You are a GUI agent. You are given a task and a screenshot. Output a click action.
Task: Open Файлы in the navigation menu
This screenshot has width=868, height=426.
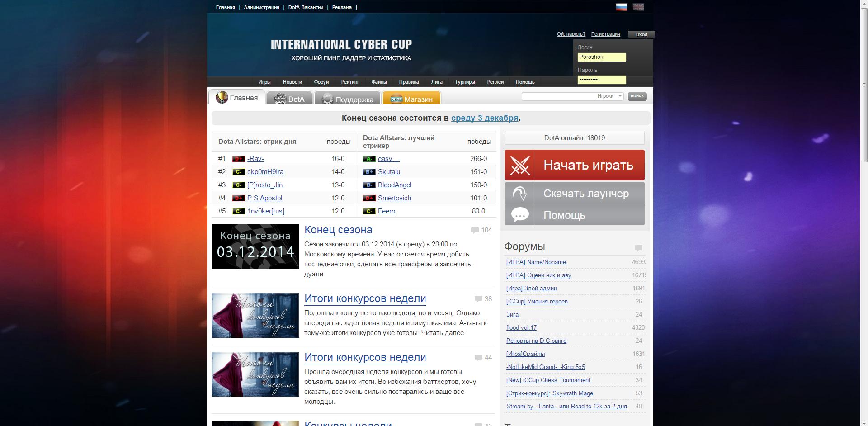tap(379, 82)
